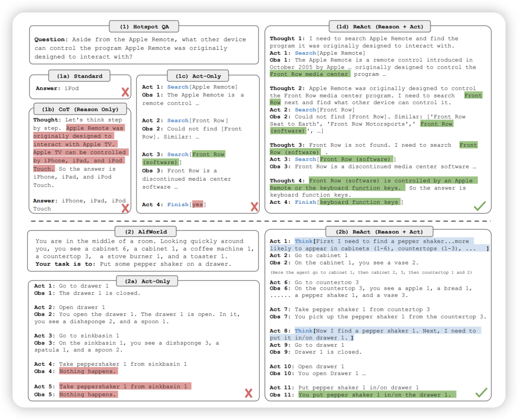Click highlighted Act 5 "Take peppershaker 1 from sinkbasin 1"
Image resolution: width=518 pixels, height=420 pixels.
[125, 386]
